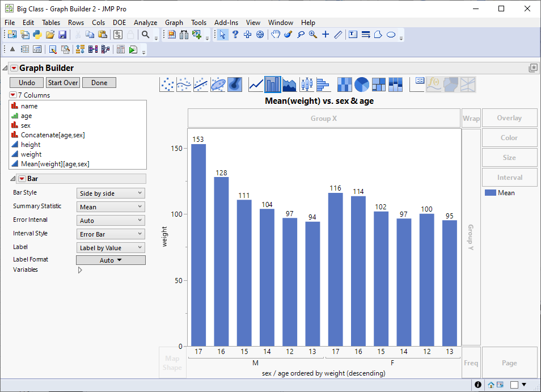541x392 pixels.
Task: Expand the Variables disclosure triangle
Action: (80, 270)
